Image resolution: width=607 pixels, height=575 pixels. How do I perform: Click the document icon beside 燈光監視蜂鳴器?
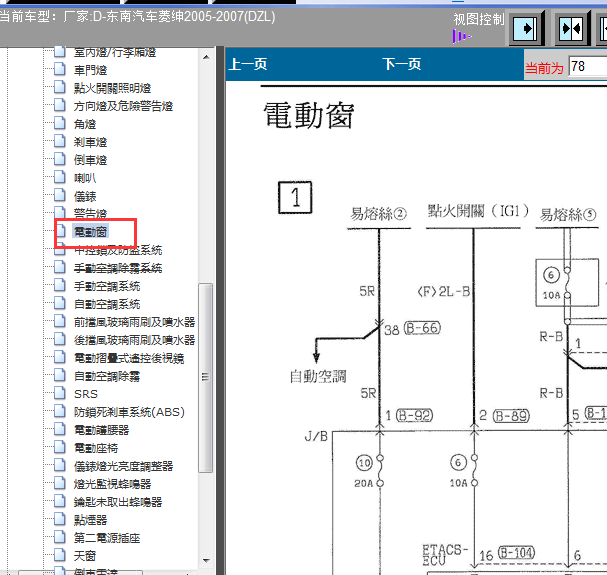pyautogui.click(x=60, y=483)
